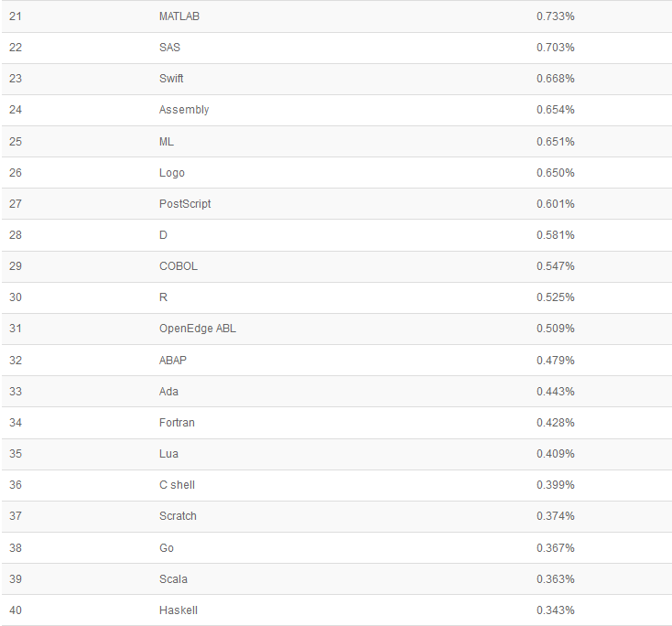The width and height of the screenshot is (672, 626).
Task: Select the OpenEdge ABL entry
Action: (198, 329)
